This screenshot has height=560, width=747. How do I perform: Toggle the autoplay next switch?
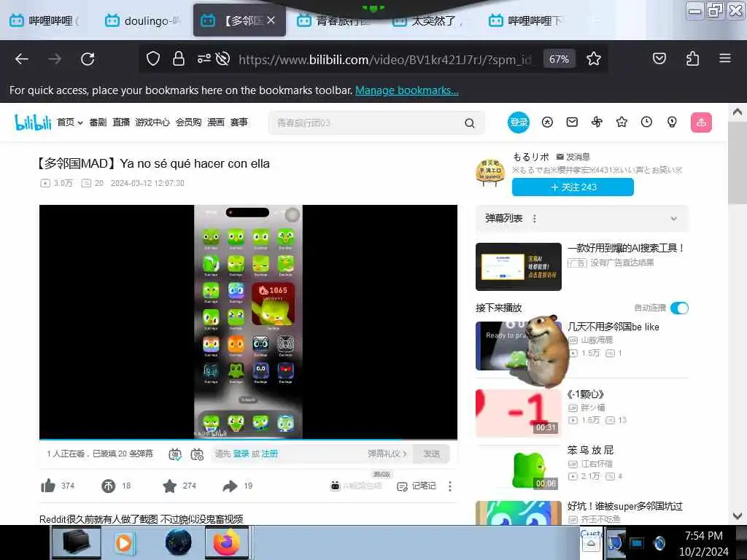(679, 308)
